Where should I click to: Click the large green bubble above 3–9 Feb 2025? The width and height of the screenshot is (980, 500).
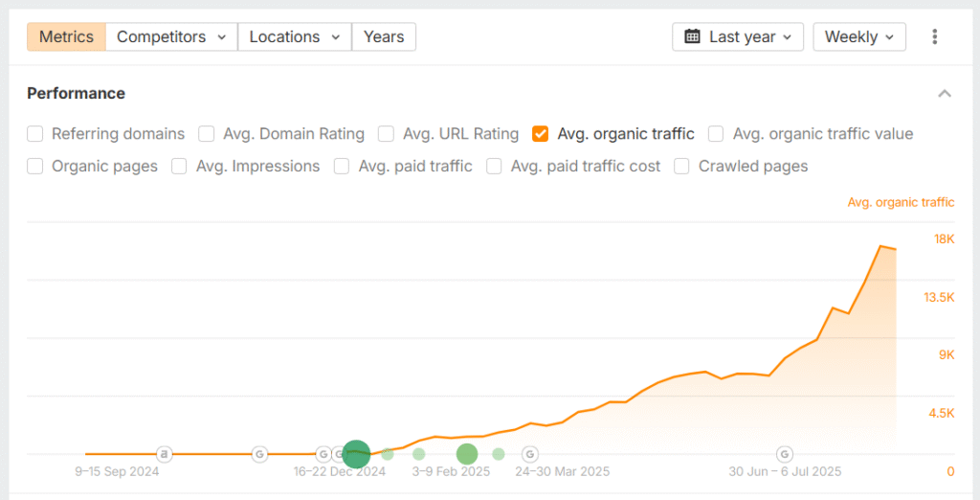pos(467,454)
